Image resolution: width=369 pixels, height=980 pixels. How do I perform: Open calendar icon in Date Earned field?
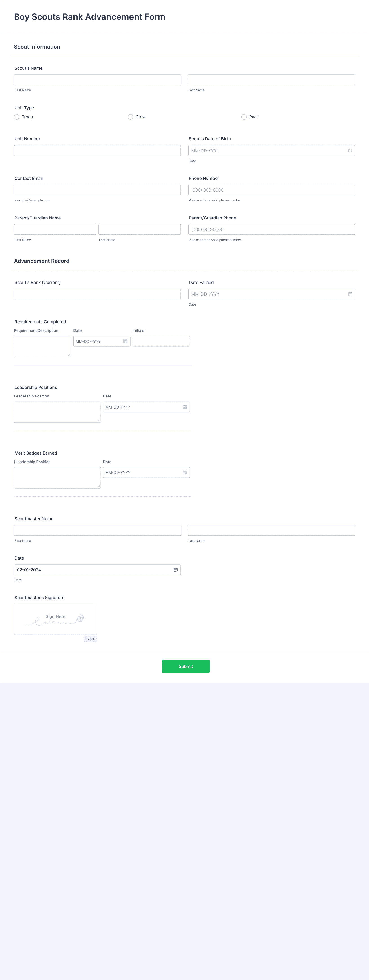pyautogui.click(x=350, y=294)
